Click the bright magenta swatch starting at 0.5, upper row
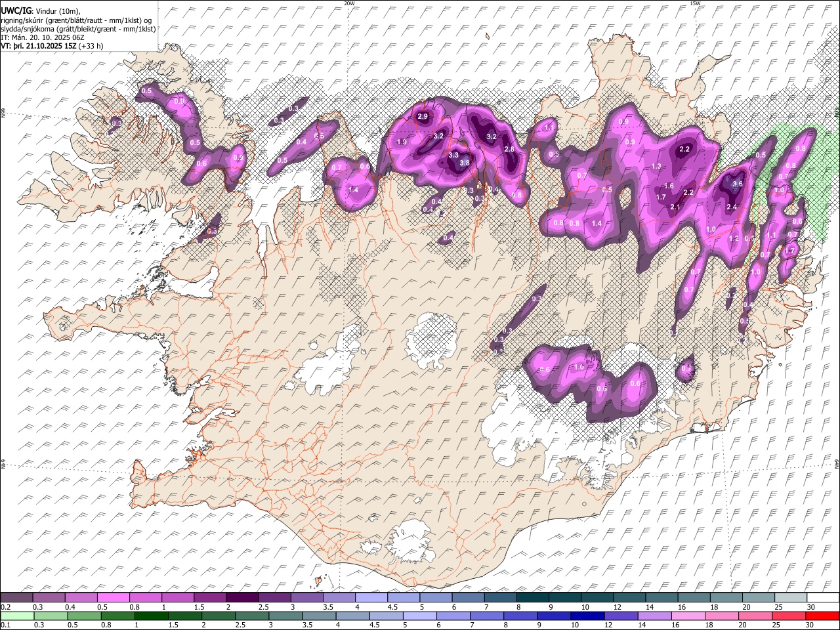840x630 pixels. 114,597
